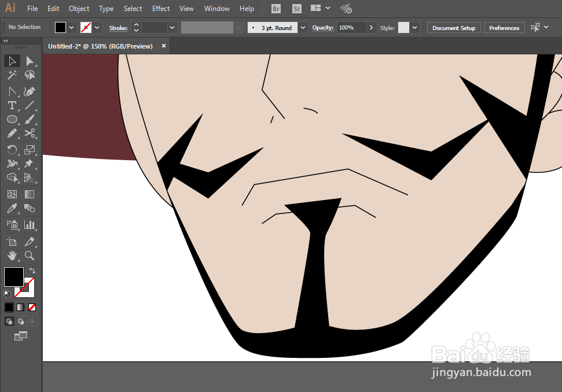This screenshot has width=562, height=392.
Task: Open 3 pt. Round brush definition dropdown
Action: pos(303,28)
